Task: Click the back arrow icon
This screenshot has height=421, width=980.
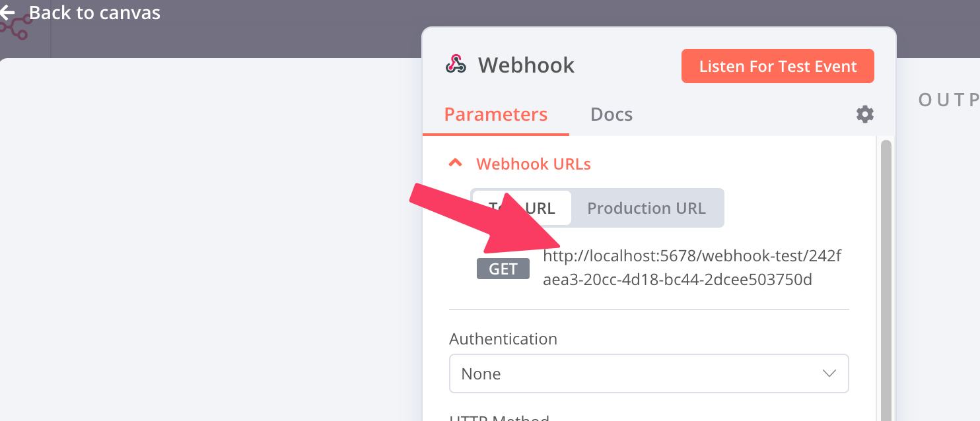Action: click(7, 13)
